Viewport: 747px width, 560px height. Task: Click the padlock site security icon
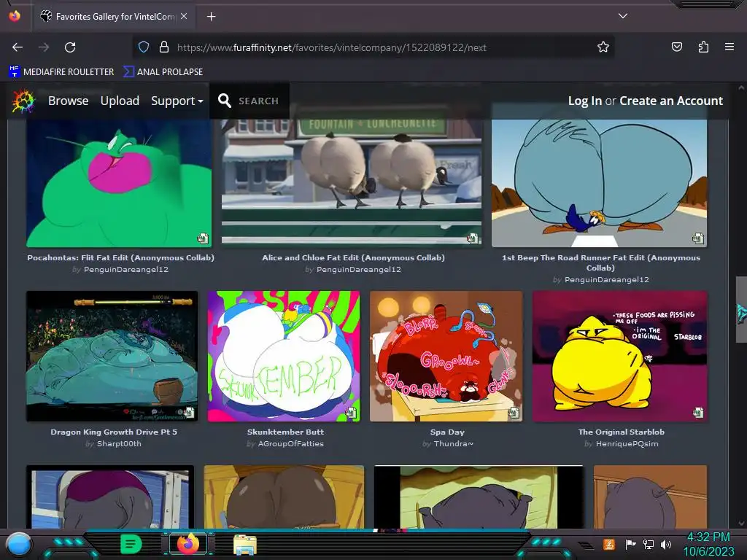tap(164, 47)
